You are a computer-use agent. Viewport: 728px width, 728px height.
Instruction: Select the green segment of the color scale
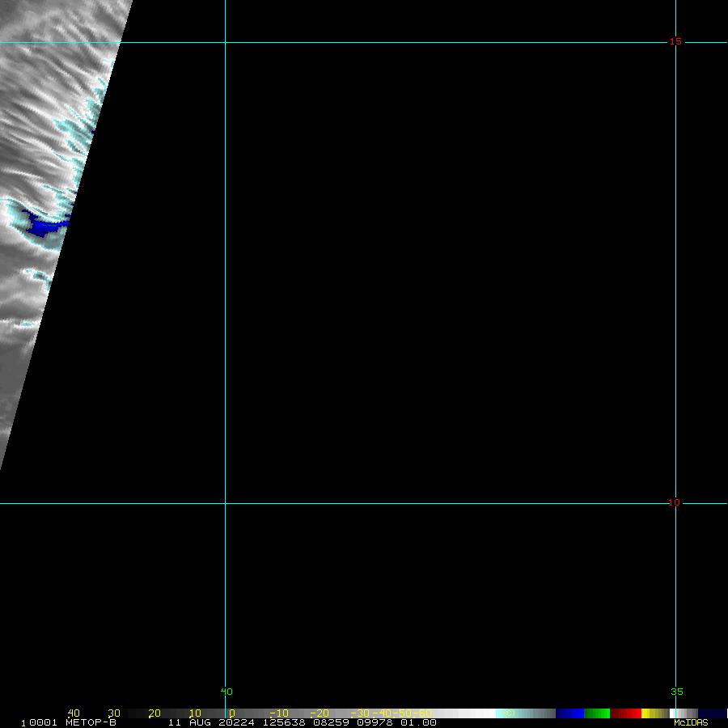pyautogui.click(x=597, y=713)
